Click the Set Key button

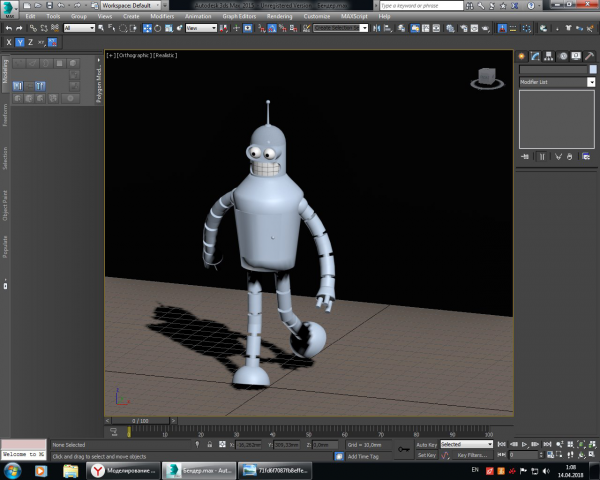click(427, 455)
